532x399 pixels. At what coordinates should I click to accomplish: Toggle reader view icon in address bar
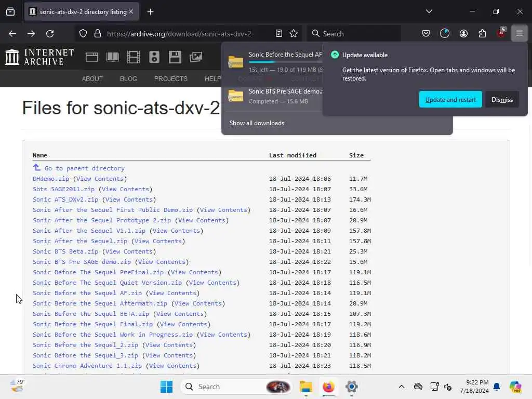(279, 33)
